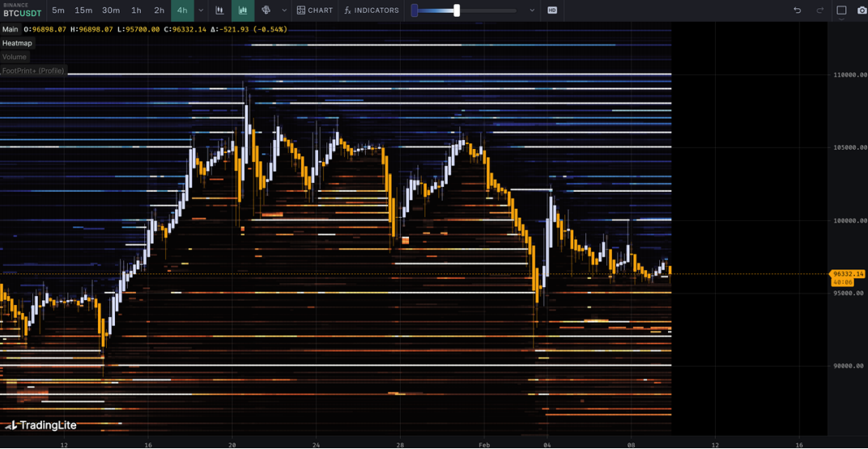
Task: Select the highlighted volume candles chart icon
Action: (242, 11)
